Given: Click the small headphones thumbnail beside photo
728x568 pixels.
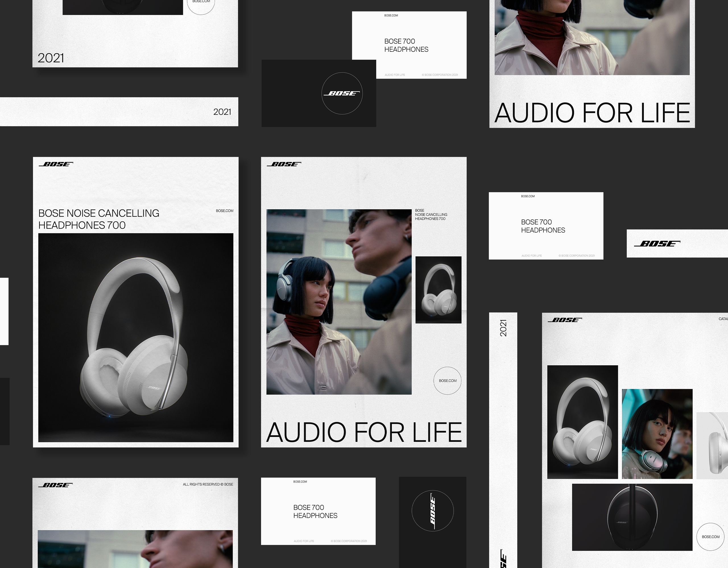Looking at the screenshot, I should pos(438,290).
